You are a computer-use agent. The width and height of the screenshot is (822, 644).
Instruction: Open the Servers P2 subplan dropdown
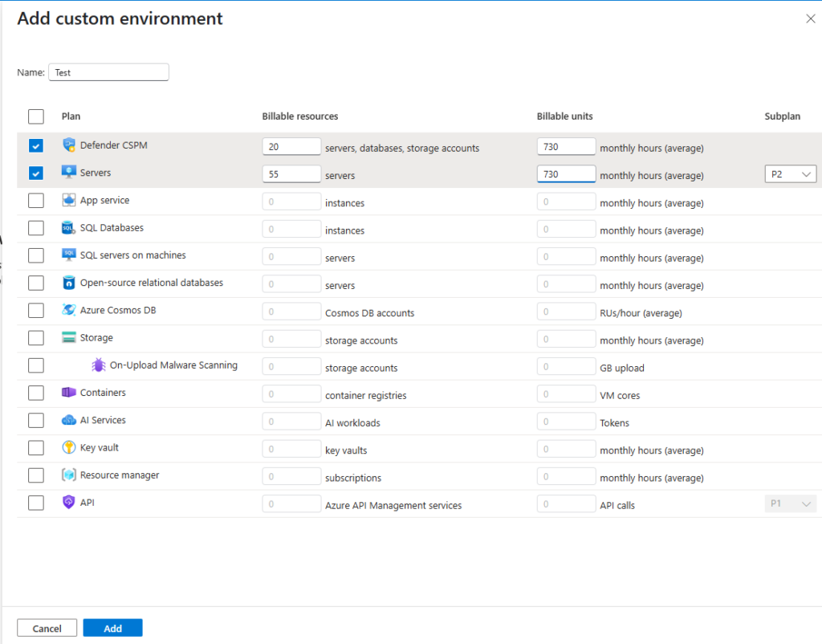(x=791, y=174)
